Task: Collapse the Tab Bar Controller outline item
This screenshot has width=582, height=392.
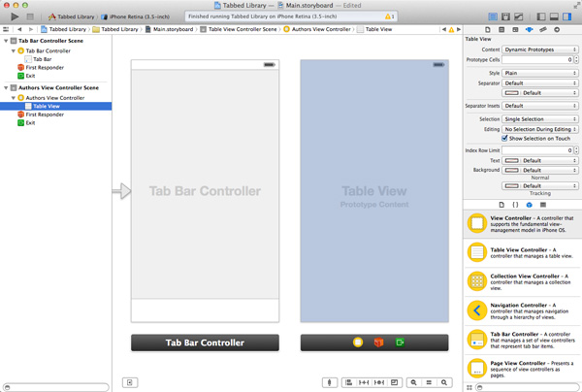Action: (x=14, y=50)
